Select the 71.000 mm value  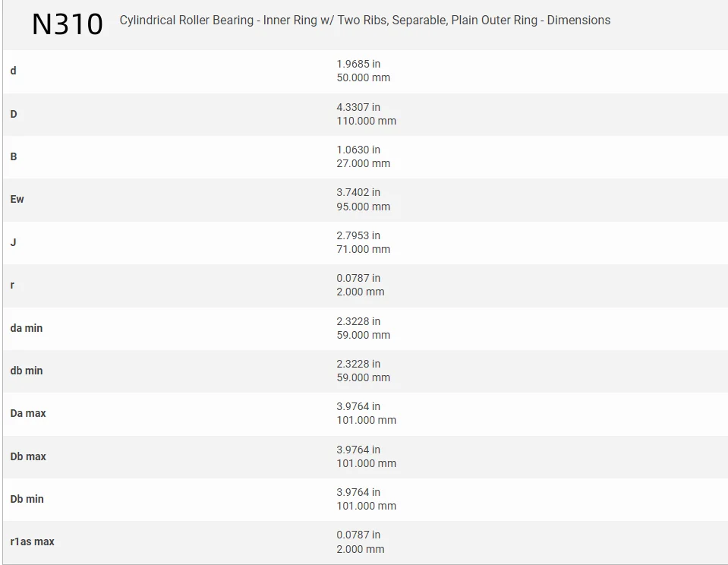pos(364,249)
